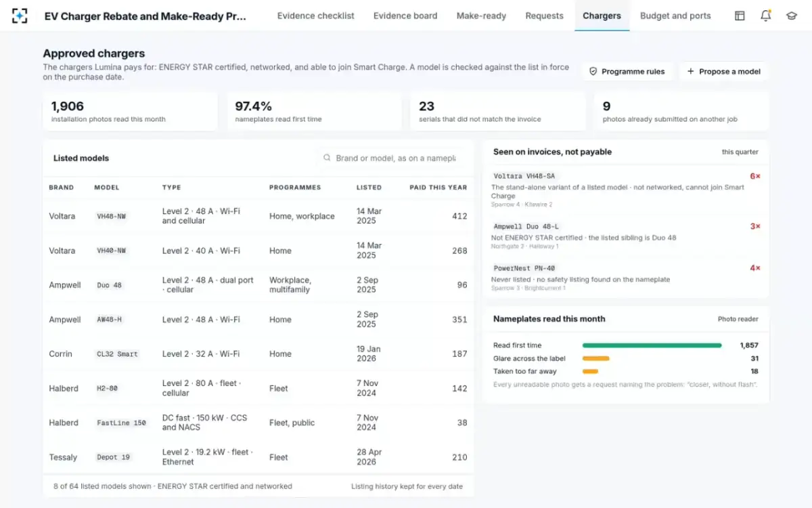Click the 23 serials mismatch stat card
The image size is (812, 508).
[x=498, y=112]
